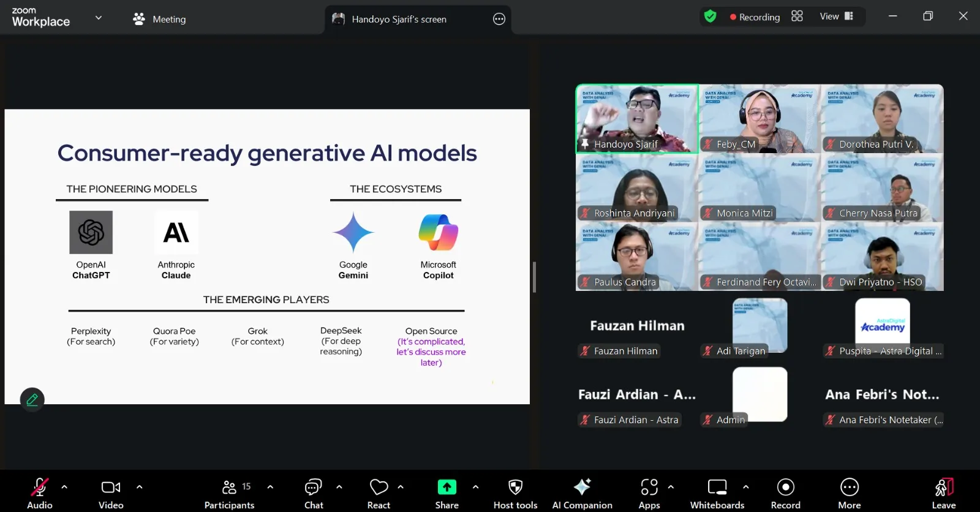Click the Anthropic Claude logo on slide

[x=176, y=232]
